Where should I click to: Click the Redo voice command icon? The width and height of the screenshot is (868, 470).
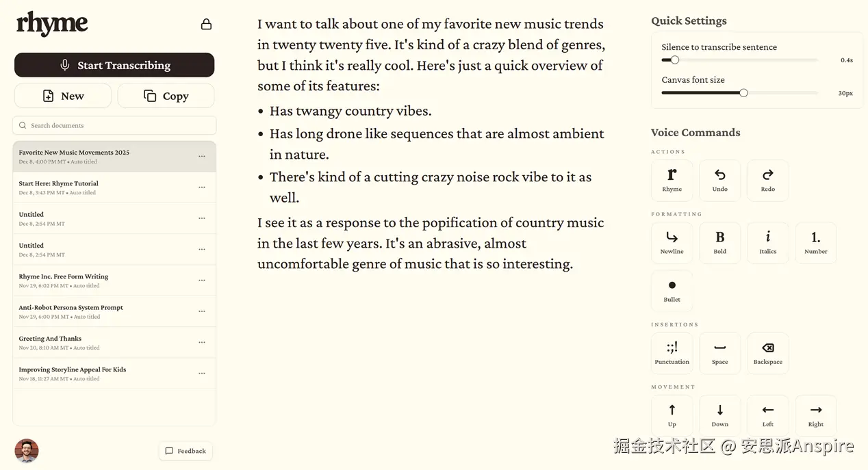point(767,180)
